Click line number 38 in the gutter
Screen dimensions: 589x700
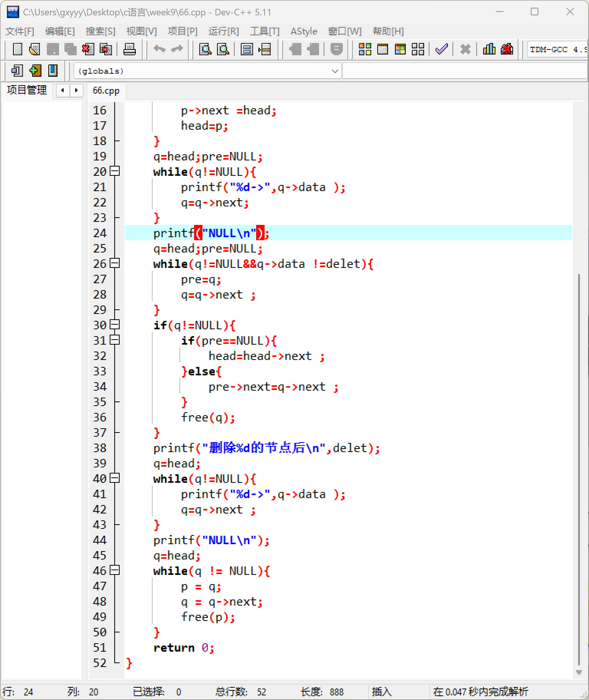coord(100,448)
